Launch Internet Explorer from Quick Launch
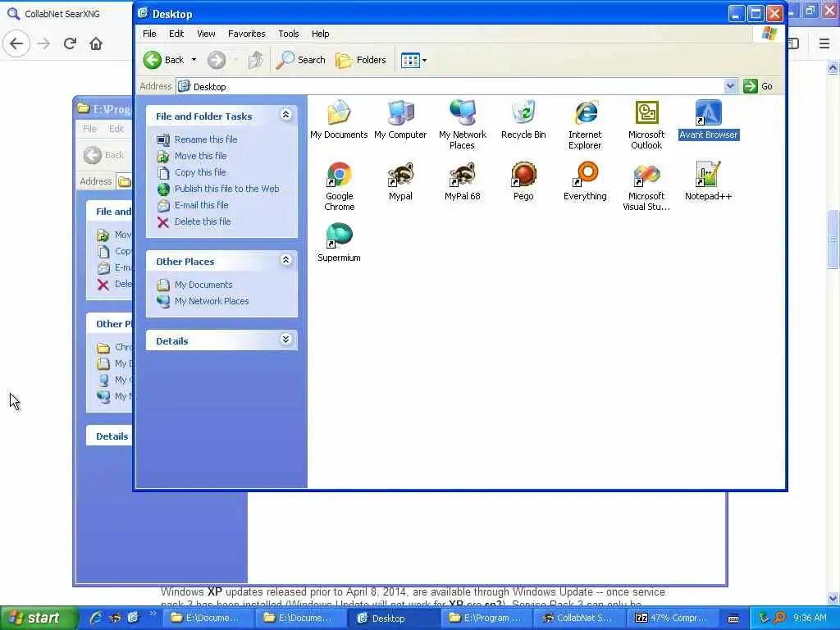 96,618
